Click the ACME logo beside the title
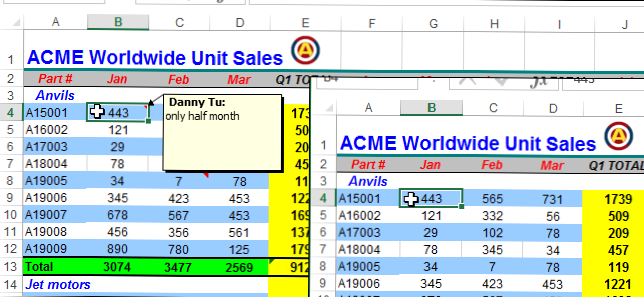The width and height of the screenshot is (644, 297). point(305,51)
